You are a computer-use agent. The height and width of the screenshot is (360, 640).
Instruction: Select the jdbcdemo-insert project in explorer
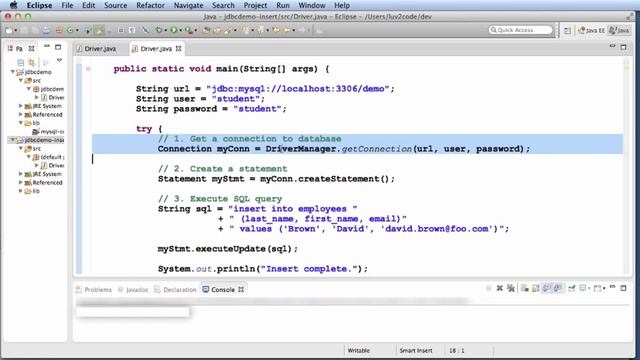point(40,140)
